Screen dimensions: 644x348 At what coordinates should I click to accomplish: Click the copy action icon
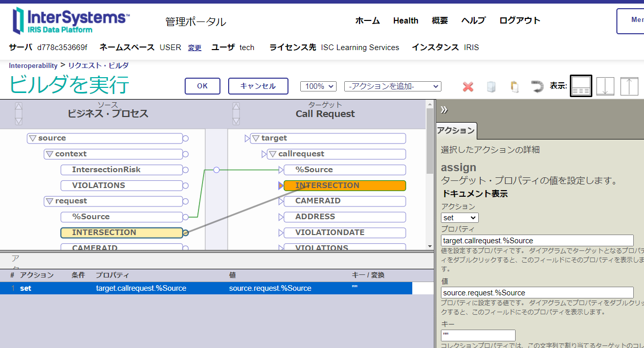491,86
